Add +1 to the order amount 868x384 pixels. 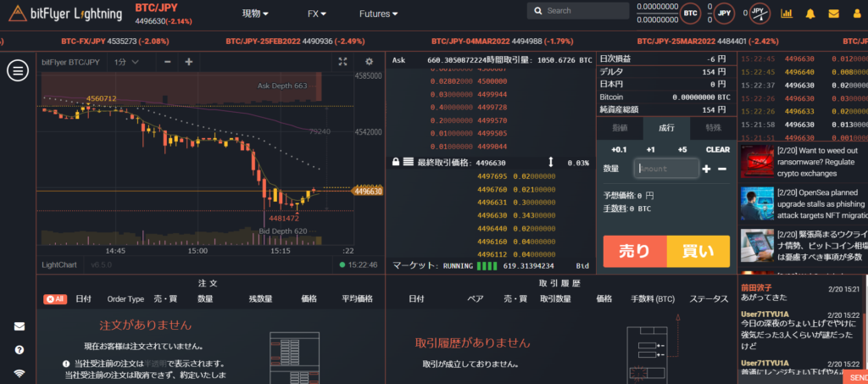pyautogui.click(x=650, y=149)
